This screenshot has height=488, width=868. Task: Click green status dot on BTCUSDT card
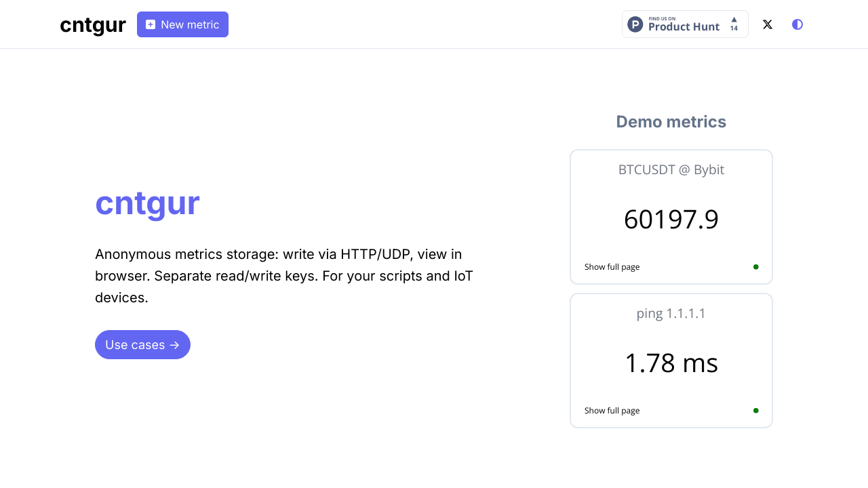(x=755, y=267)
